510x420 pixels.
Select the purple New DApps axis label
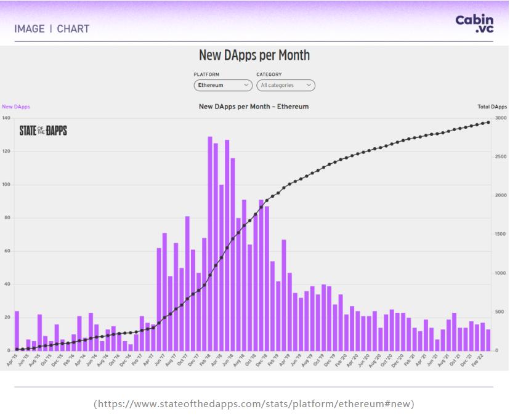click(x=16, y=107)
